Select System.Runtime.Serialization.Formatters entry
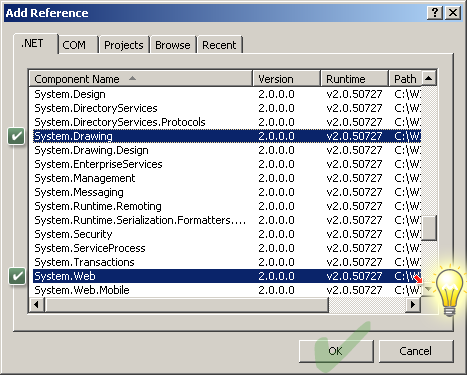Screen dimensions: 467x375 point(227,220)
